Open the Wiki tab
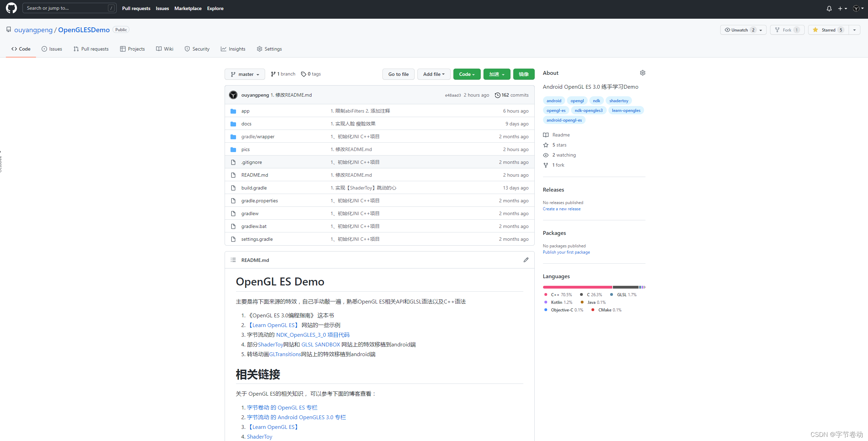868x441 pixels. pos(165,49)
